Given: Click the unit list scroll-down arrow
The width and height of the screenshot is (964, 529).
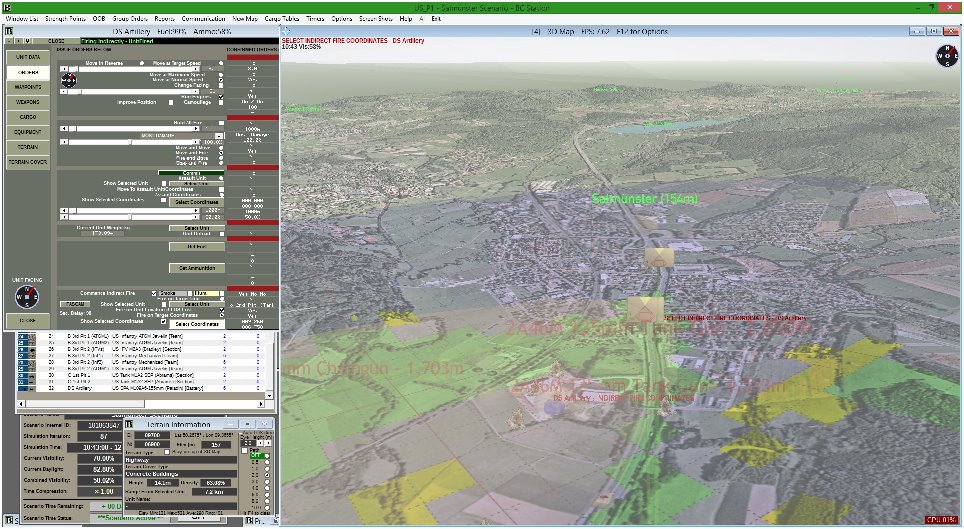Looking at the screenshot, I should [269, 396].
